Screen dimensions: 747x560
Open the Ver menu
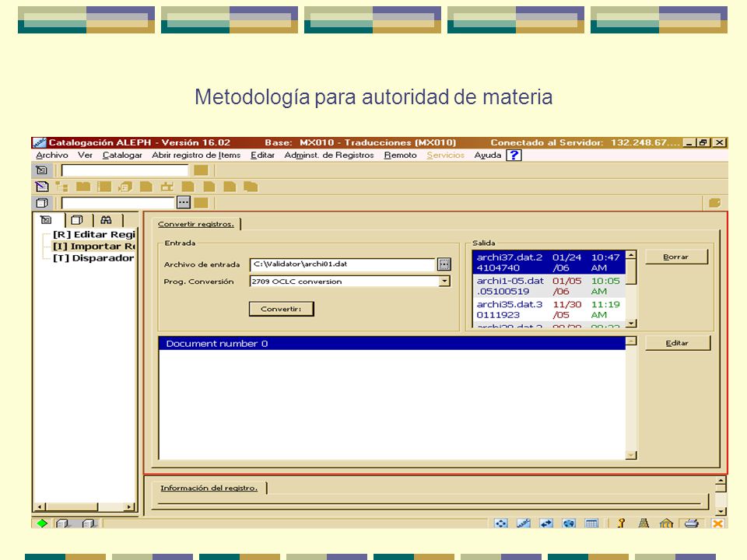[86, 156]
